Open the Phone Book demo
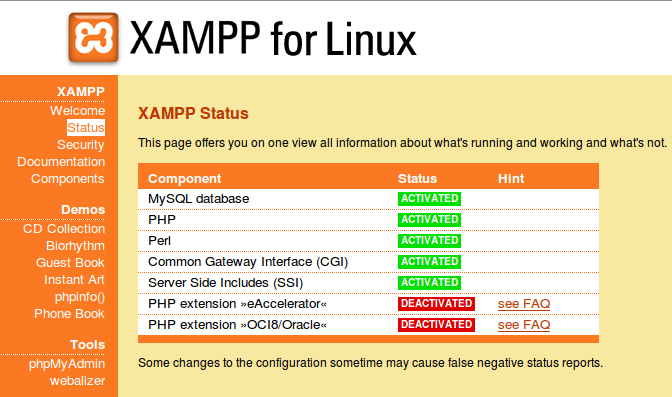 click(69, 313)
